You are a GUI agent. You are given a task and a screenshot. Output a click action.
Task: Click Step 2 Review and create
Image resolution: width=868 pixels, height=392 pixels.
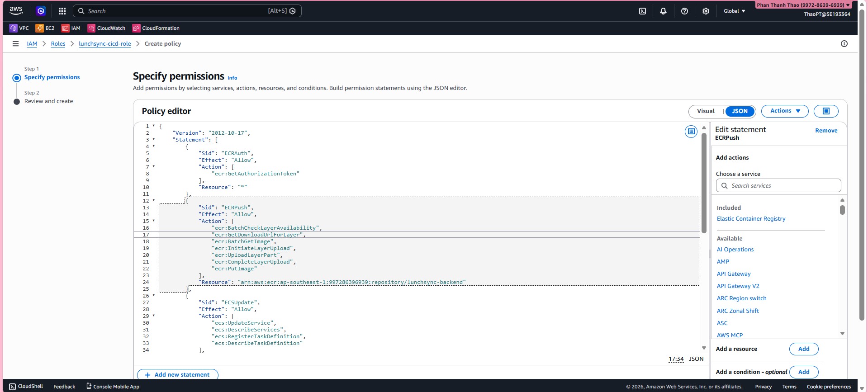(48, 101)
